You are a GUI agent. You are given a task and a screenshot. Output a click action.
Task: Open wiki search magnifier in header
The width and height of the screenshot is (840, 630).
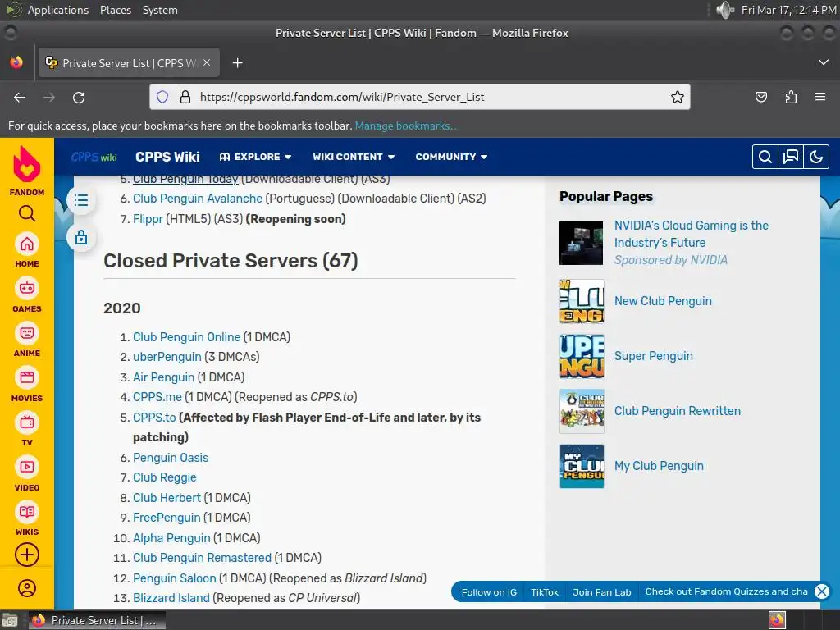pos(765,157)
